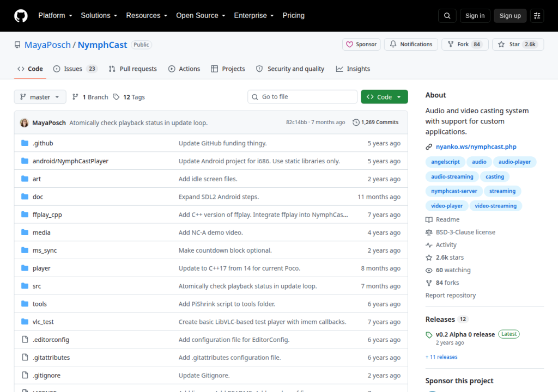Select the Code tab
The width and height of the screenshot is (558, 392).
[31, 69]
